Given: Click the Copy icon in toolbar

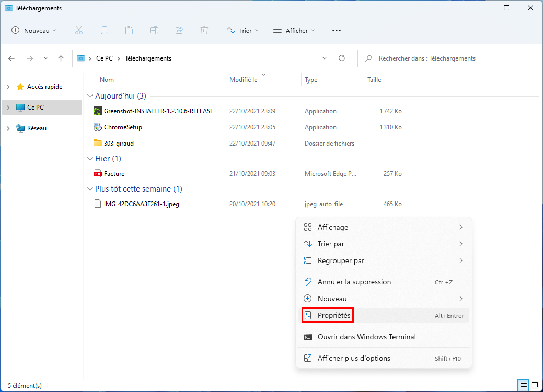Looking at the screenshot, I should [x=104, y=30].
